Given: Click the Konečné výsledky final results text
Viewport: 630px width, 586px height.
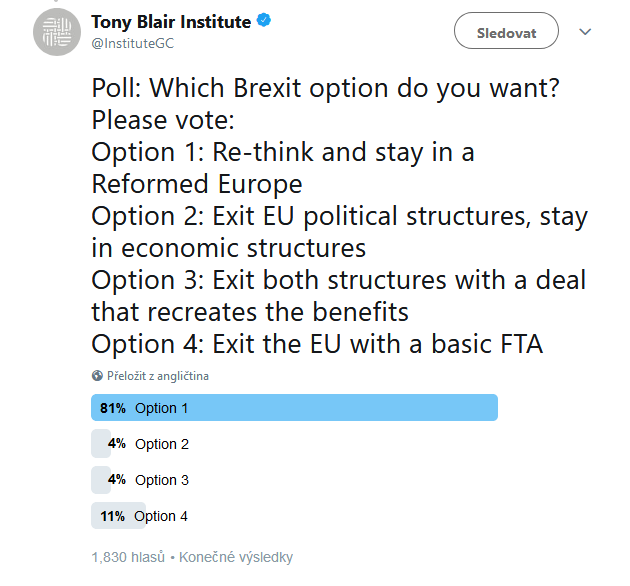Looking at the screenshot, I should 236,557.
